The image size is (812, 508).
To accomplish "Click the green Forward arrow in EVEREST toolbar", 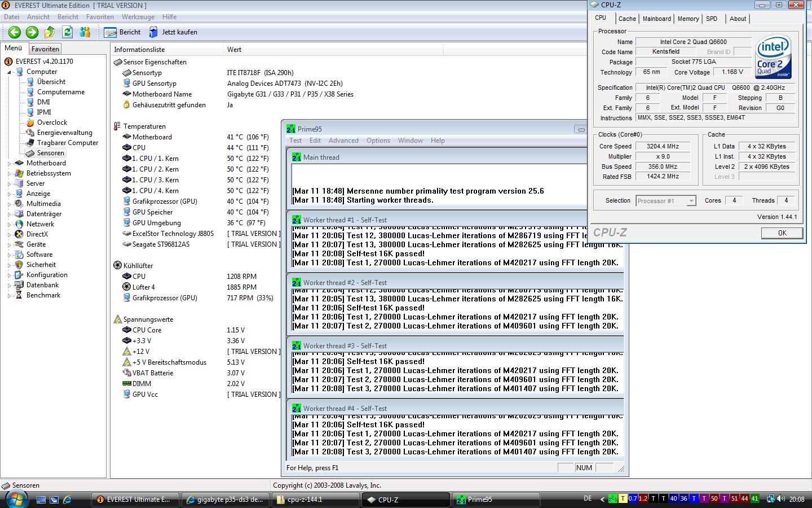I will click(x=32, y=32).
